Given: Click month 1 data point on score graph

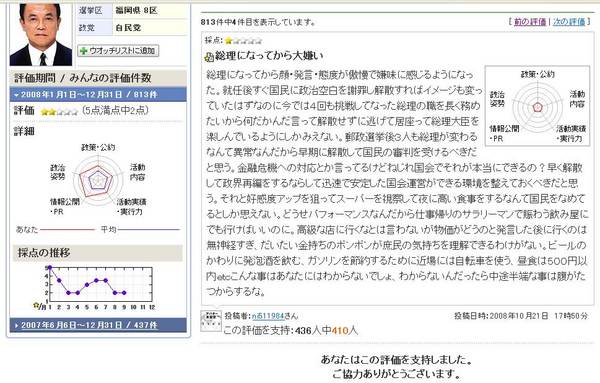Looking at the screenshot, I should click(50, 267).
